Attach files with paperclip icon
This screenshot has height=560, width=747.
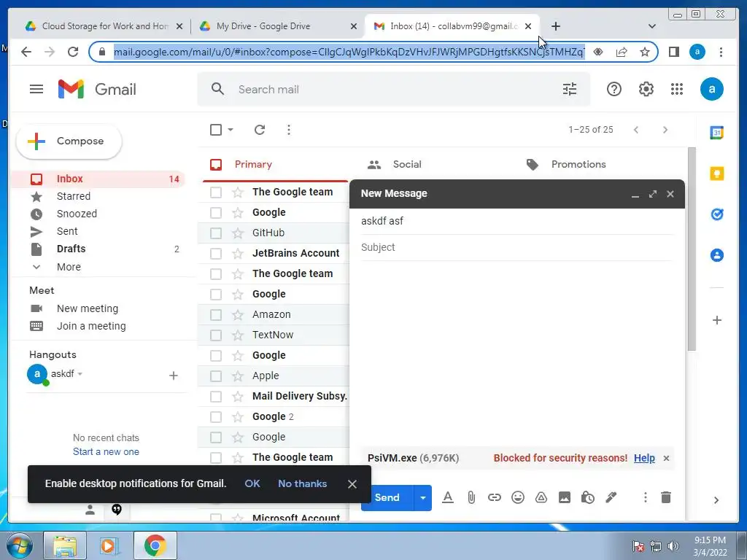pyautogui.click(x=471, y=497)
